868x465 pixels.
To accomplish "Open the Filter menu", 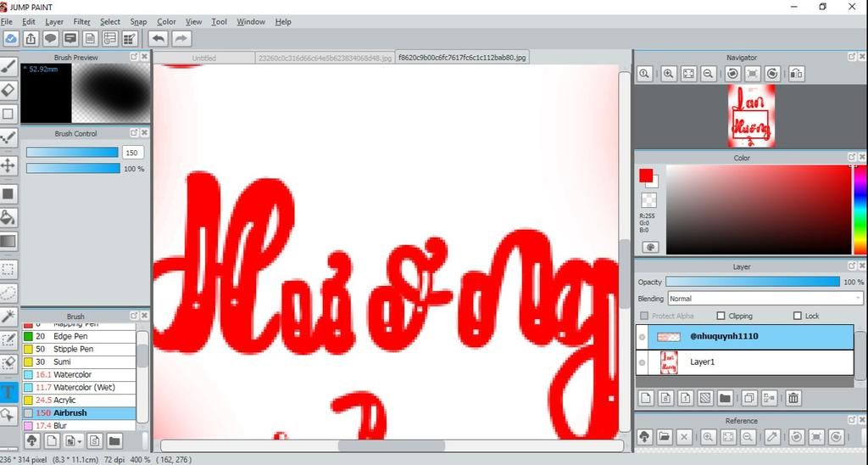I will [82, 21].
